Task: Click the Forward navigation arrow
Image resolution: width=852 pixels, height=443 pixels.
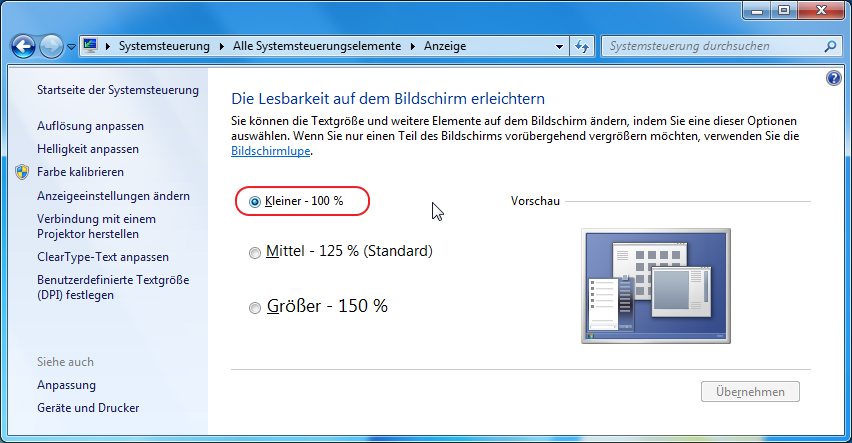Action: (51, 47)
